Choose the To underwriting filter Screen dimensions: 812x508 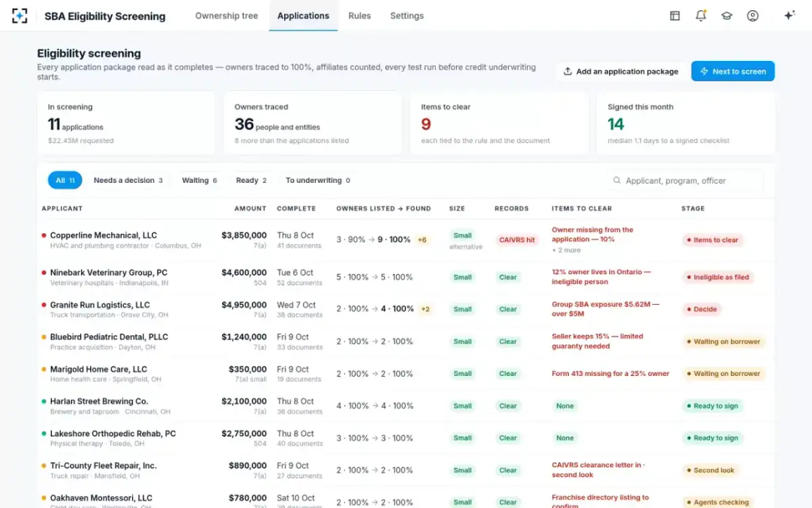[317, 180]
